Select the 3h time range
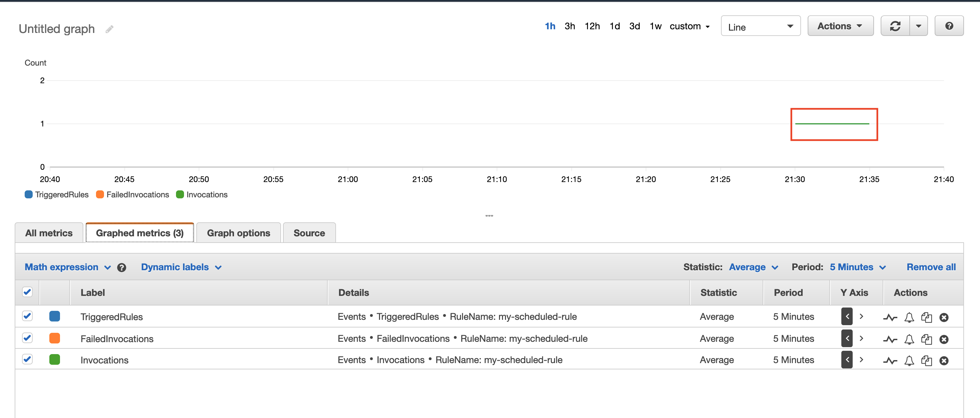The height and width of the screenshot is (418, 980). (x=570, y=26)
